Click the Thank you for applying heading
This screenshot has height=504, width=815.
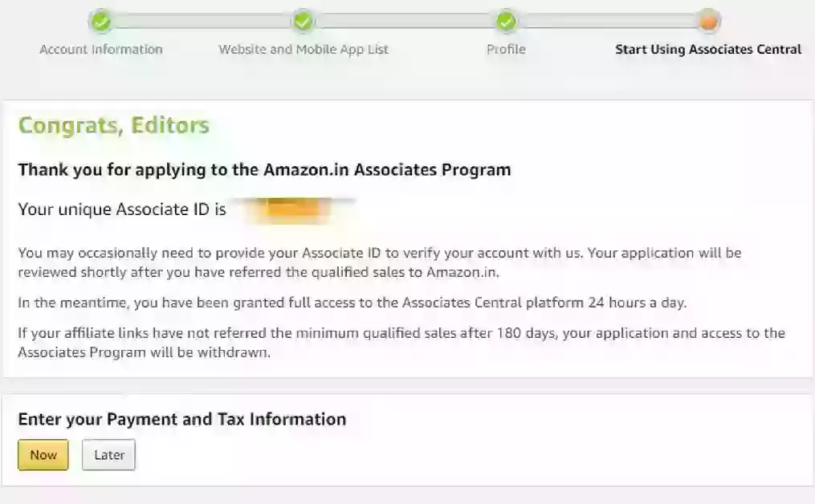pyautogui.click(x=264, y=170)
